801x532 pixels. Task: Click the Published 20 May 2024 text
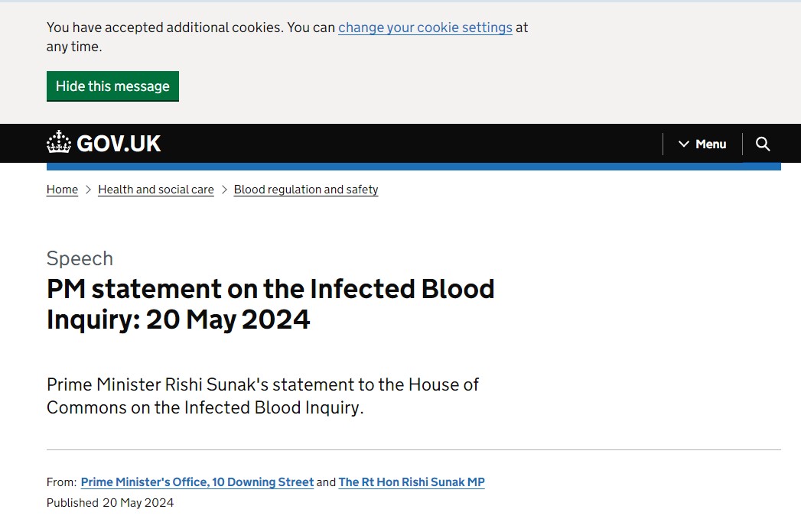click(x=110, y=503)
